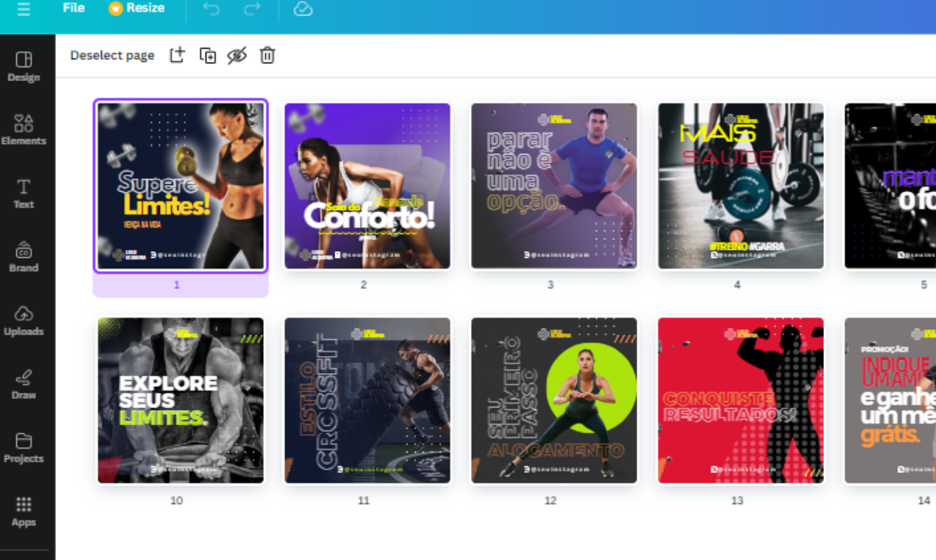Check cloud save status icon

pos(303,9)
